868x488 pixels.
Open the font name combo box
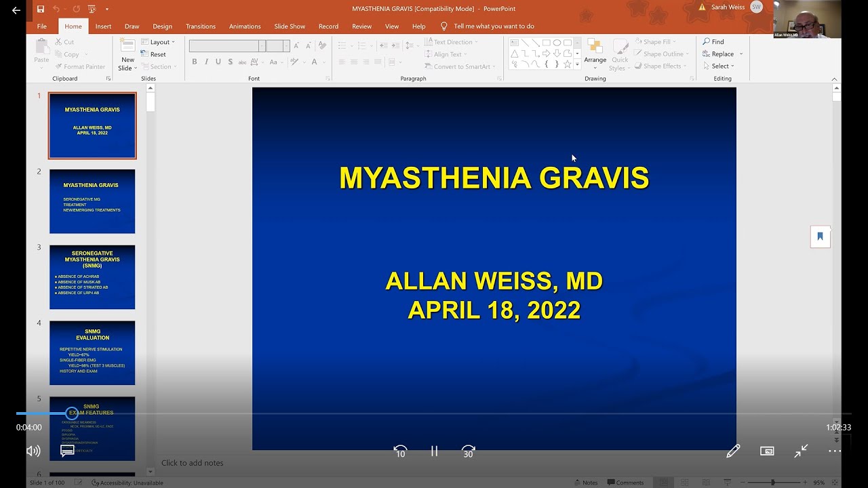pyautogui.click(x=227, y=46)
